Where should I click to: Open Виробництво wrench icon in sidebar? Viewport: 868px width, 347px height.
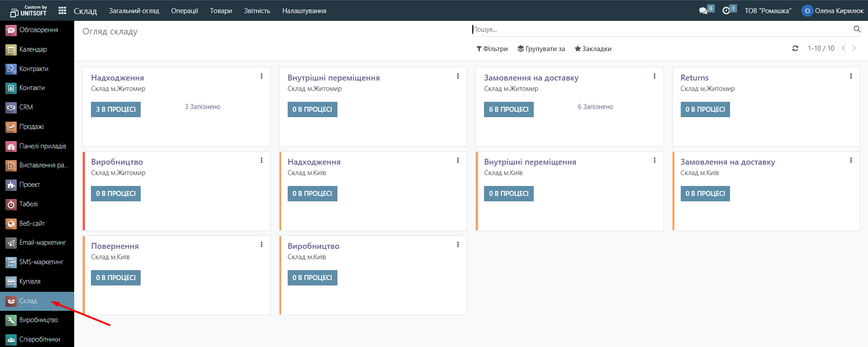11,320
